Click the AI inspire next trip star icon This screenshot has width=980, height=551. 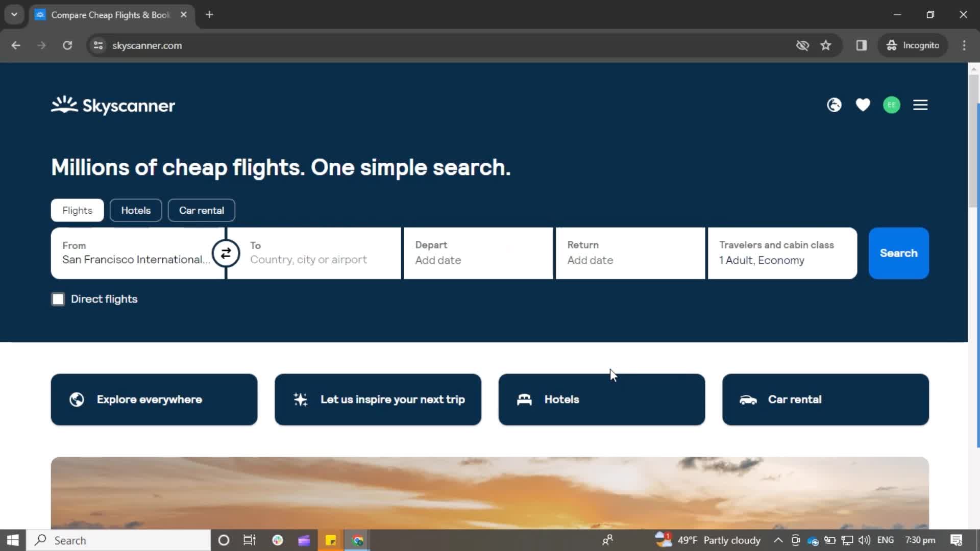[x=300, y=399]
